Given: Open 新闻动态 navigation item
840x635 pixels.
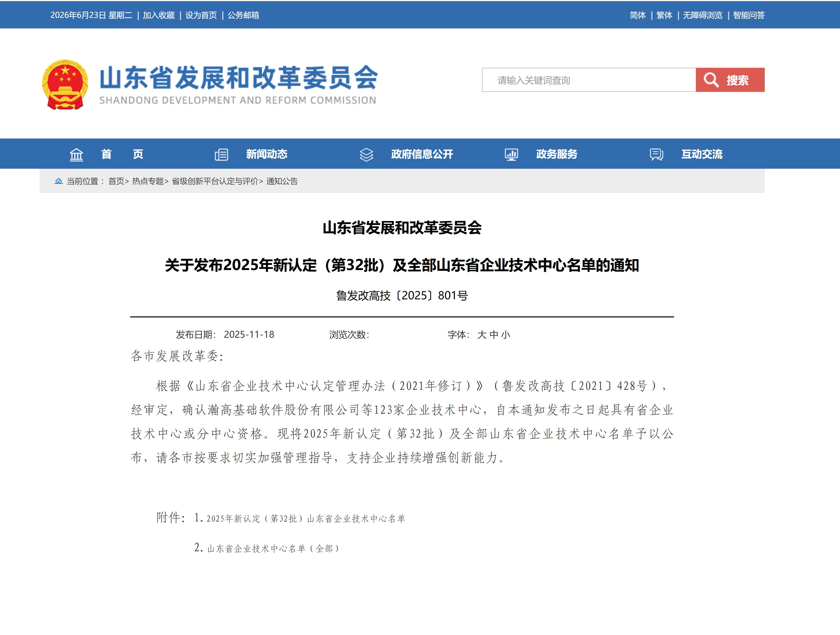Looking at the screenshot, I should [267, 154].
